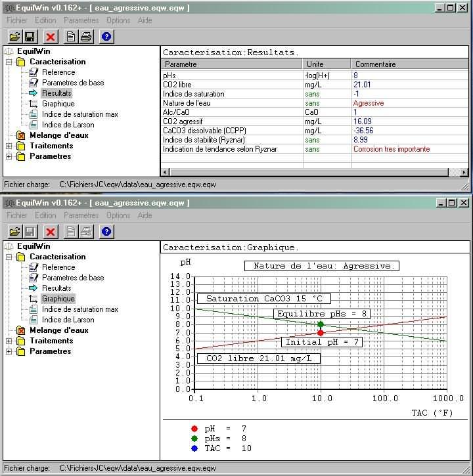Click Melange d'eaux crossed folder icon, bottom window

[x=20, y=330]
